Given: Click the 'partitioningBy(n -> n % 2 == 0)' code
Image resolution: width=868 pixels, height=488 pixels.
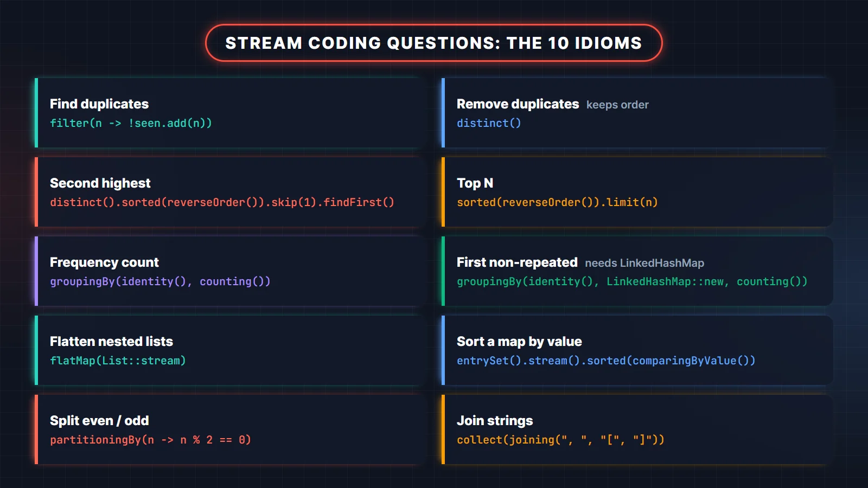Looking at the screenshot, I should click(150, 440).
